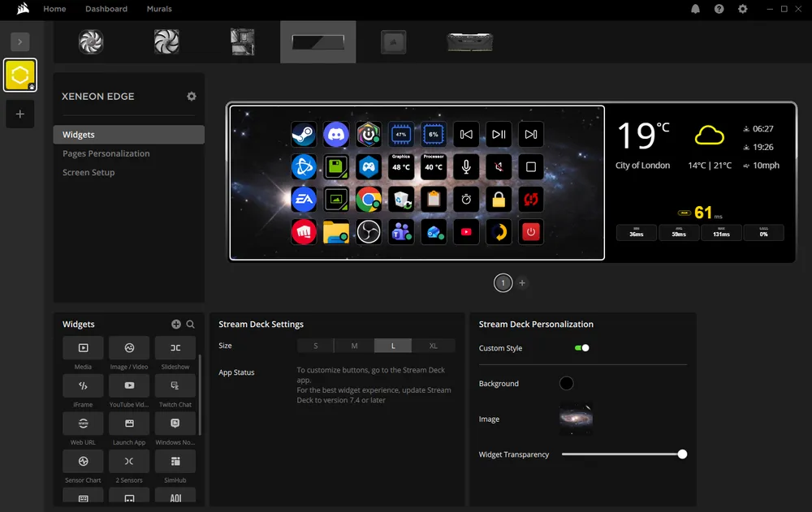The height and width of the screenshot is (512, 812).
Task: Add a new page next to page 1
Action: click(x=522, y=282)
